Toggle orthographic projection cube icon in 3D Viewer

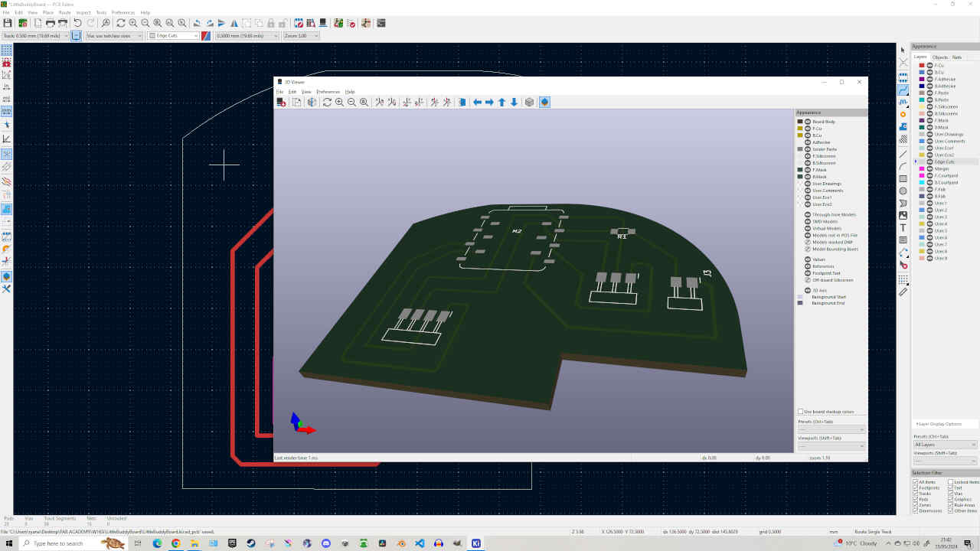click(529, 102)
